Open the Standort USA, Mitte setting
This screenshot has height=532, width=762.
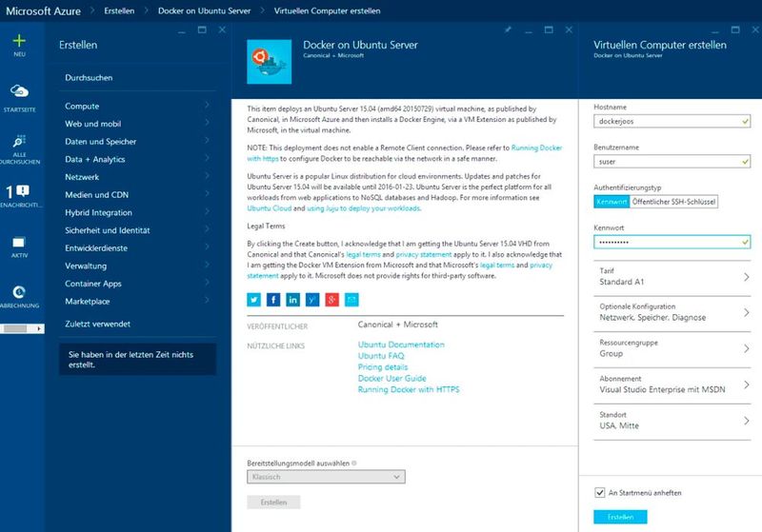pos(672,421)
